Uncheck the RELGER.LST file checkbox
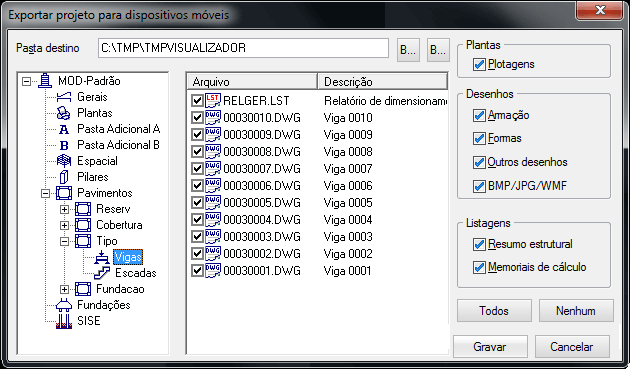 click(x=197, y=100)
